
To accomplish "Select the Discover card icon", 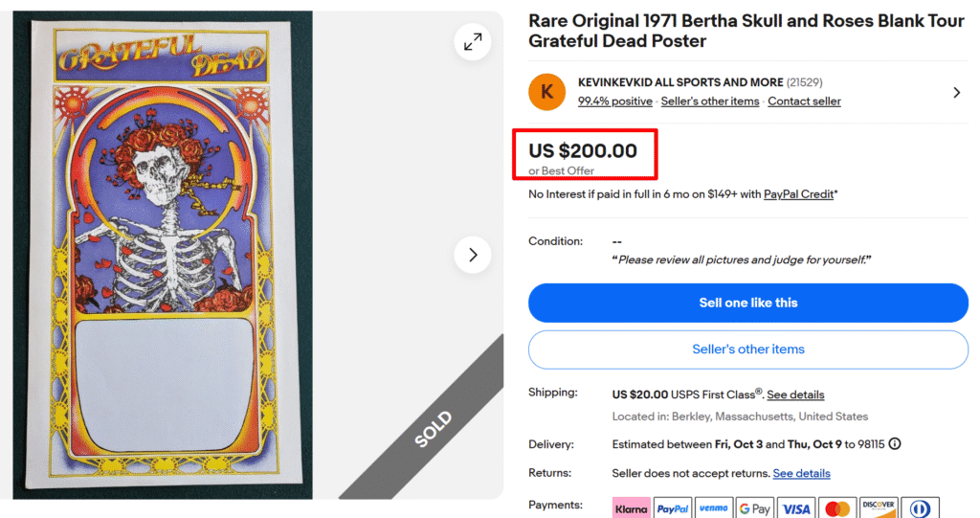I will point(879,508).
